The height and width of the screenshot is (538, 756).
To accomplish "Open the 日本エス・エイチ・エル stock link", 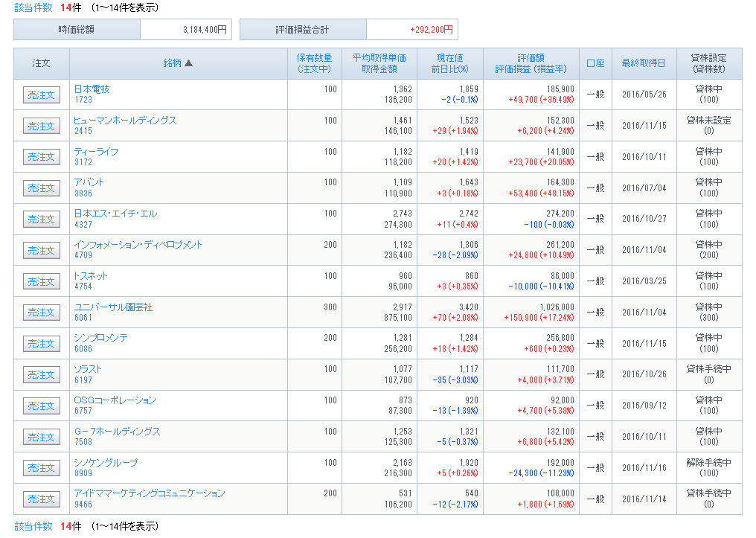I will (x=115, y=214).
